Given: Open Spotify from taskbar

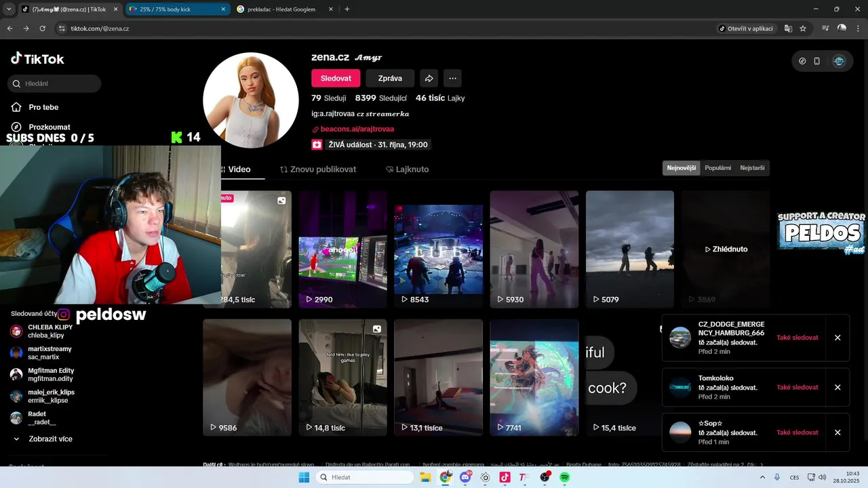Looking at the screenshot, I should 564,477.
